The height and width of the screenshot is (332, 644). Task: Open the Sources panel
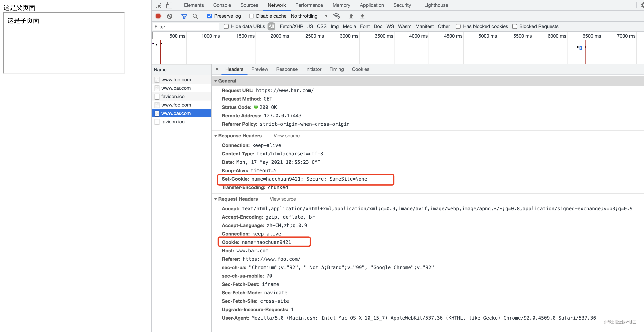coord(249,5)
